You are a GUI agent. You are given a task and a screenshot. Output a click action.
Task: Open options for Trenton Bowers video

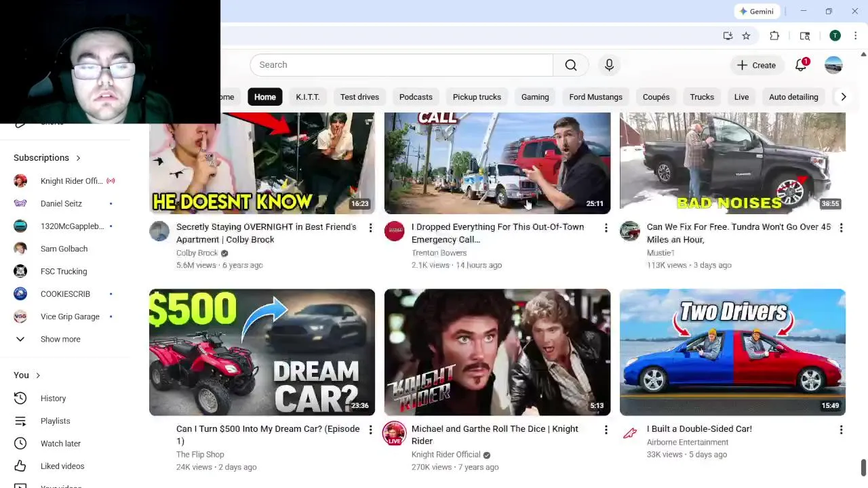[606, 228]
